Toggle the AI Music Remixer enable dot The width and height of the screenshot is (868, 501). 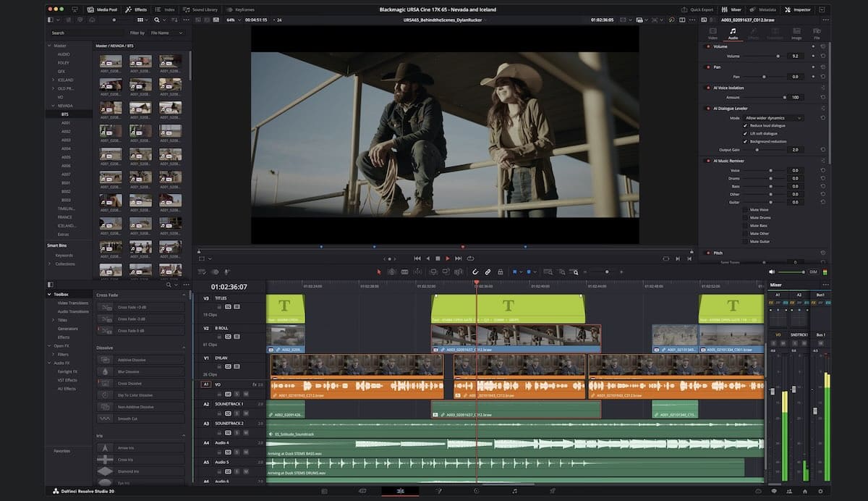pyautogui.click(x=707, y=160)
